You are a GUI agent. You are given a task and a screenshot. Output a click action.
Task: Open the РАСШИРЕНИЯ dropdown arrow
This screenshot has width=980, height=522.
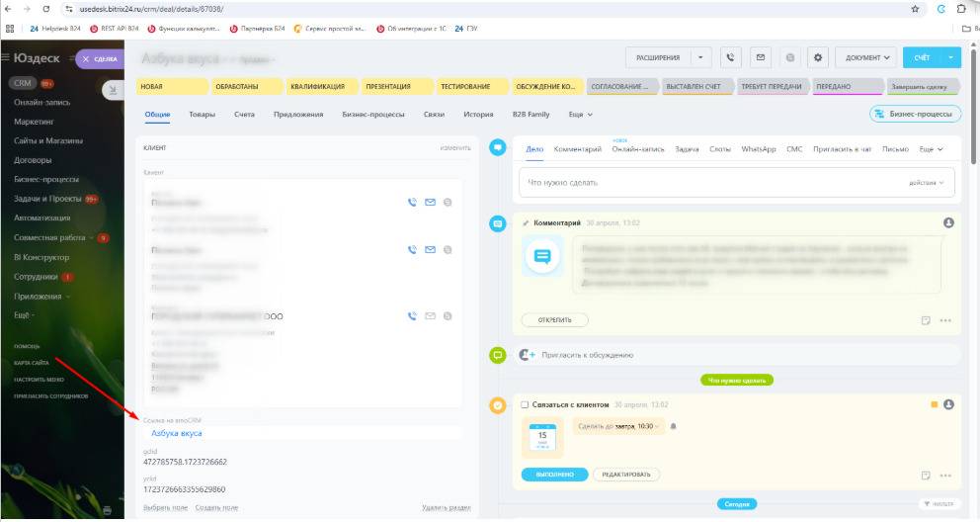pos(700,57)
